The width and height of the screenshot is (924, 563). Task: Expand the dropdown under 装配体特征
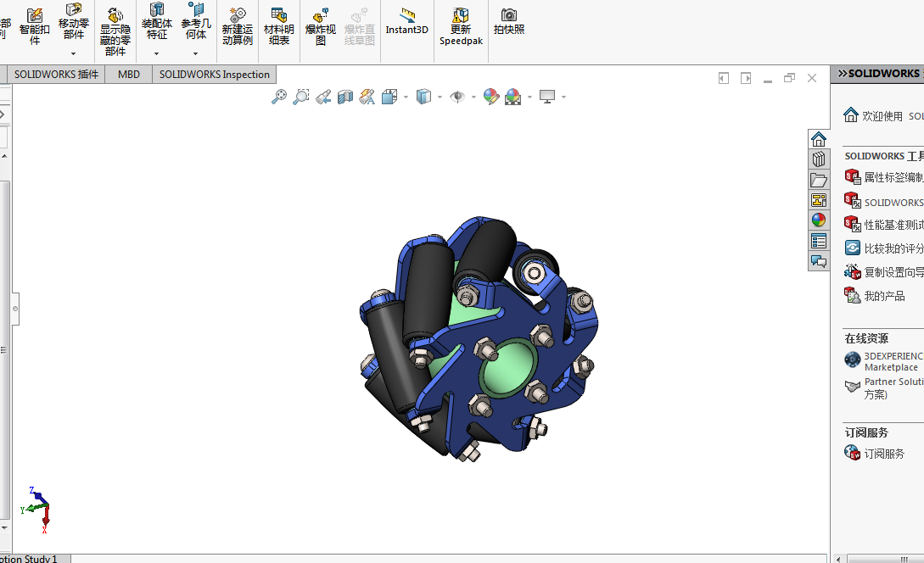coord(157,53)
